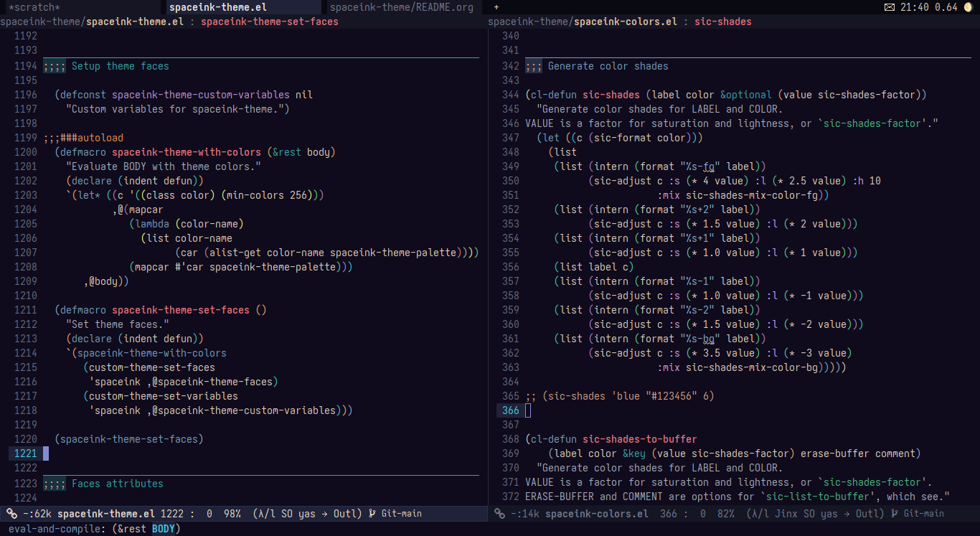
Task: Click the -:62k buffer status indicator
Action: (37, 514)
